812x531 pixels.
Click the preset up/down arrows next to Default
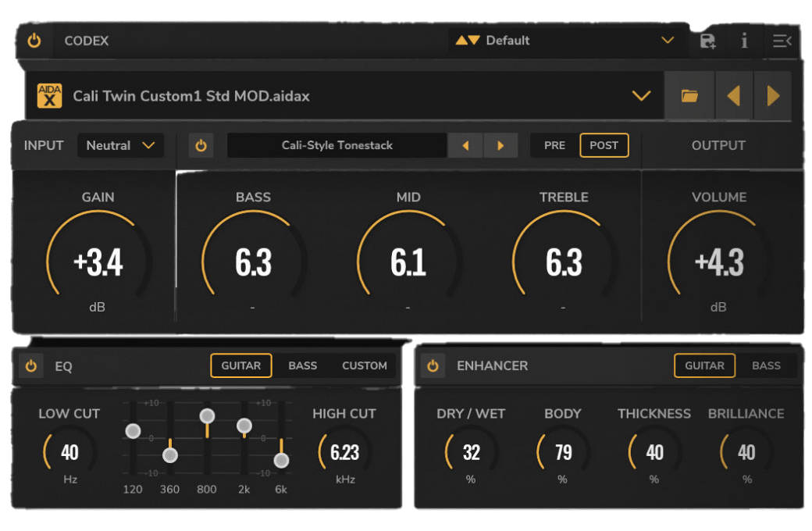[468, 41]
